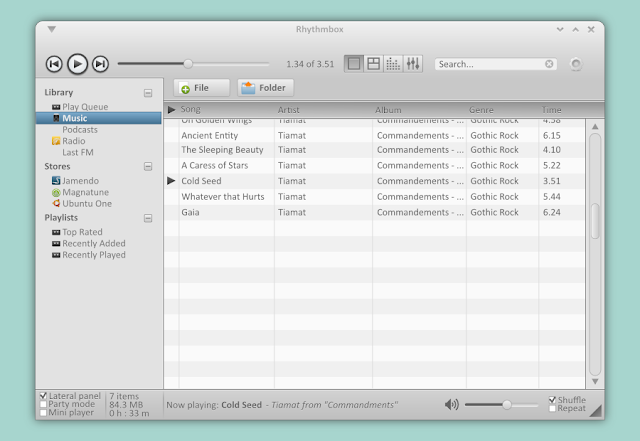This screenshot has width=640, height=441.
Task: Click the Recently Played playlist icon
Action: tap(56, 255)
